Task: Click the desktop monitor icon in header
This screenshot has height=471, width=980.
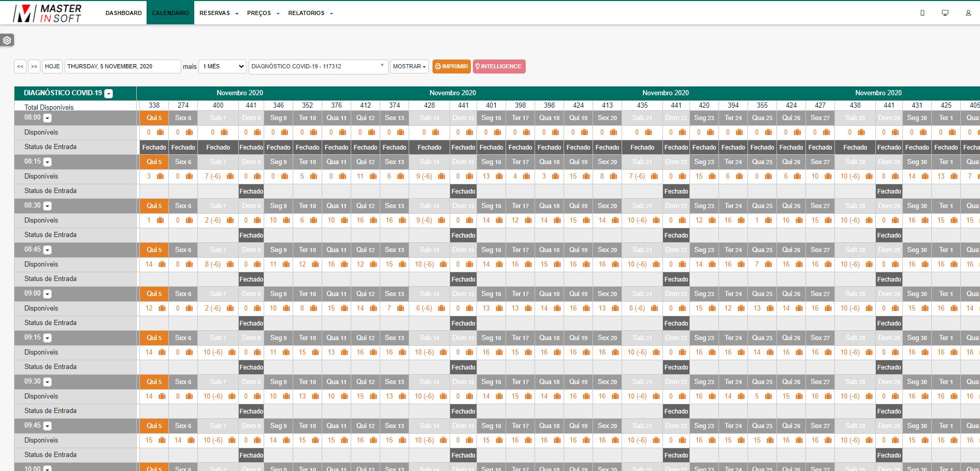Action: click(x=945, y=13)
